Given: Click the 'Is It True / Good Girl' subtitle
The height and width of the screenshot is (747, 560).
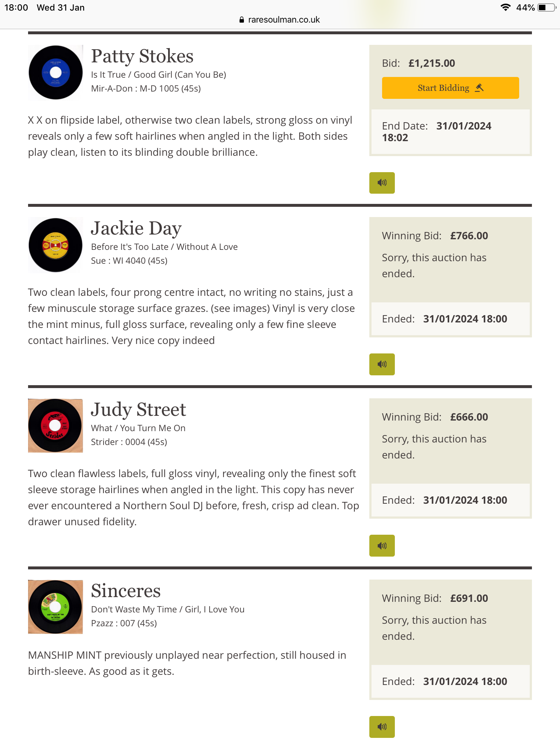Looking at the screenshot, I should pyautogui.click(x=159, y=75).
